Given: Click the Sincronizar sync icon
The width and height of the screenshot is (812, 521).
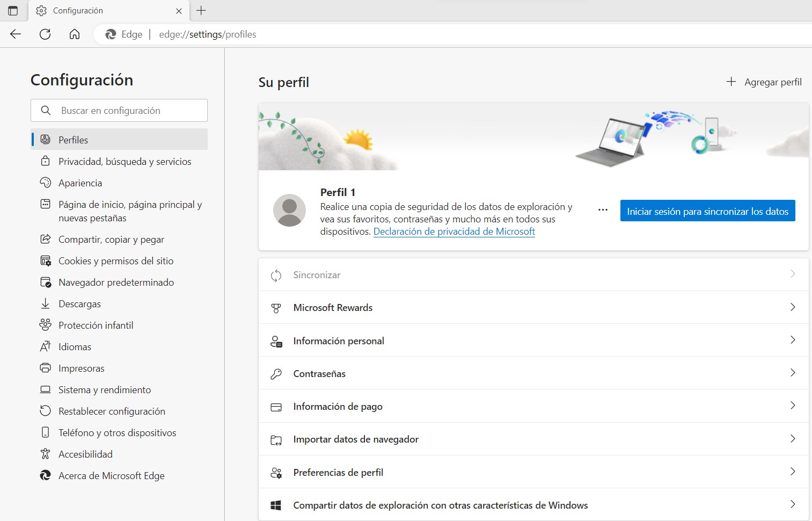Looking at the screenshot, I should tap(276, 276).
